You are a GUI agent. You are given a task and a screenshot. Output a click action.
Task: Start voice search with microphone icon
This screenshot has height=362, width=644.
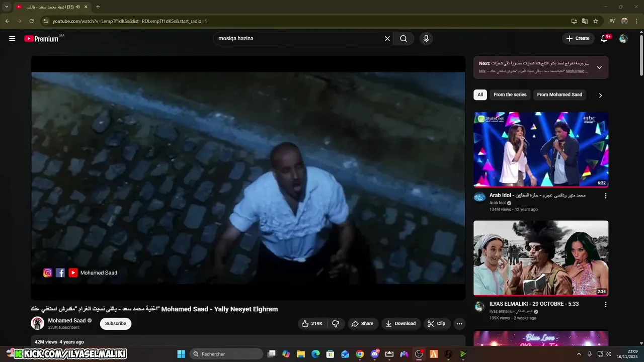[x=426, y=39]
